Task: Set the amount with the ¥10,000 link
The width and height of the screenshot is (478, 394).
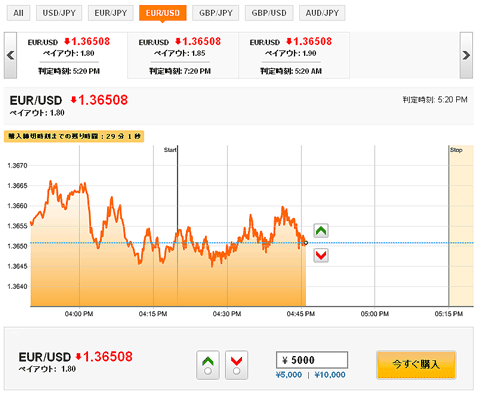Action: coord(330,375)
